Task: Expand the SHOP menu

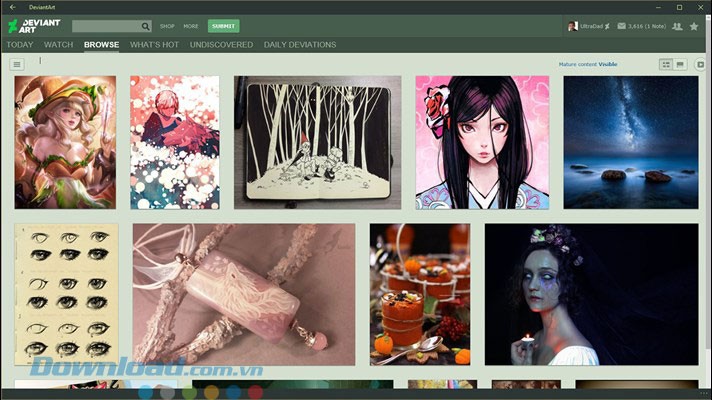Action: pyautogui.click(x=167, y=26)
